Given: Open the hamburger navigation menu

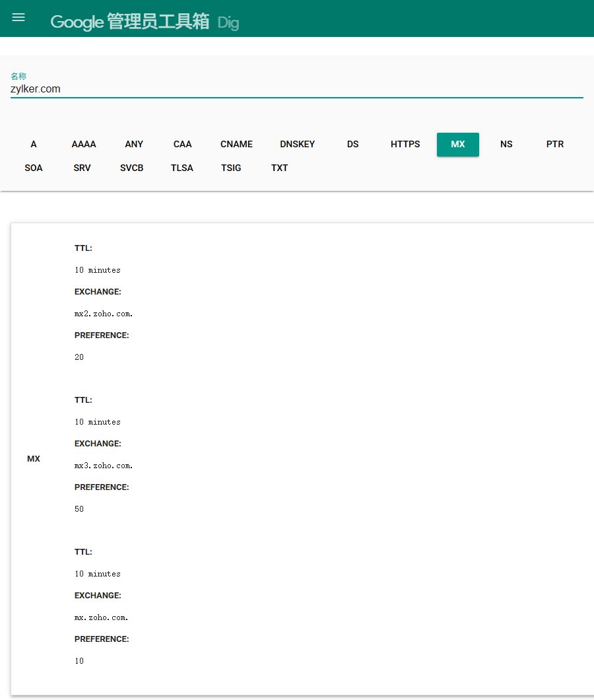Looking at the screenshot, I should click(x=18, y=17).
